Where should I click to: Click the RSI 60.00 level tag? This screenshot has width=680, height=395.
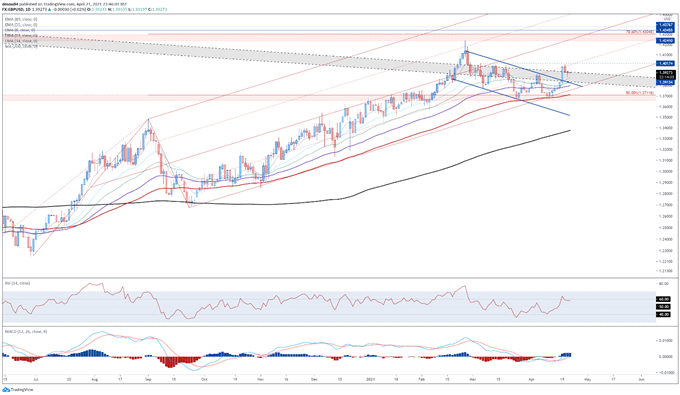pyautogui.click(x=663, y=299)
